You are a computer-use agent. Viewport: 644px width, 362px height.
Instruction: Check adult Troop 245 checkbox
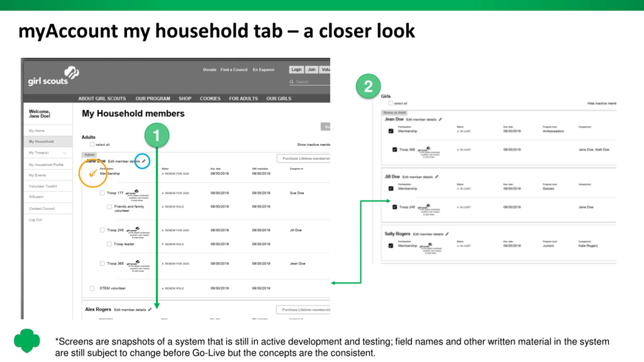click(102, 230)
